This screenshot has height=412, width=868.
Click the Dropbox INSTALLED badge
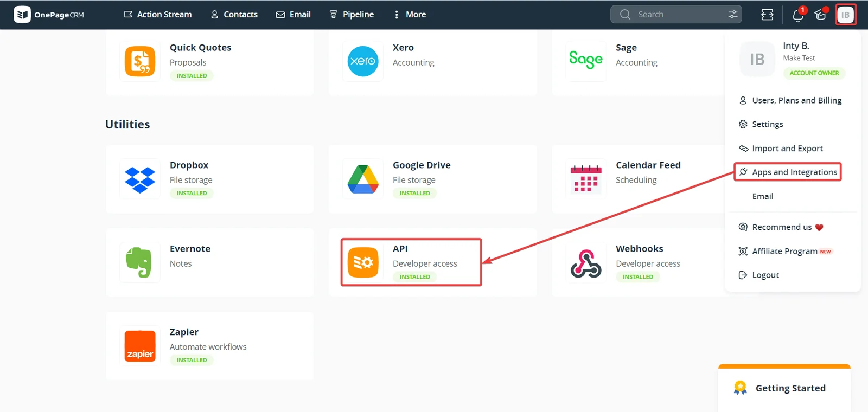[x=192, y=193]
